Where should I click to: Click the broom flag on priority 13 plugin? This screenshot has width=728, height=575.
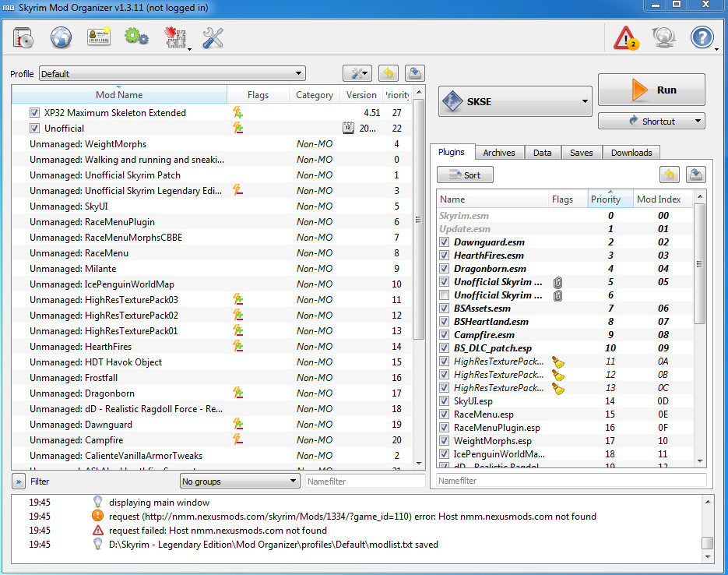pos(557,388)
